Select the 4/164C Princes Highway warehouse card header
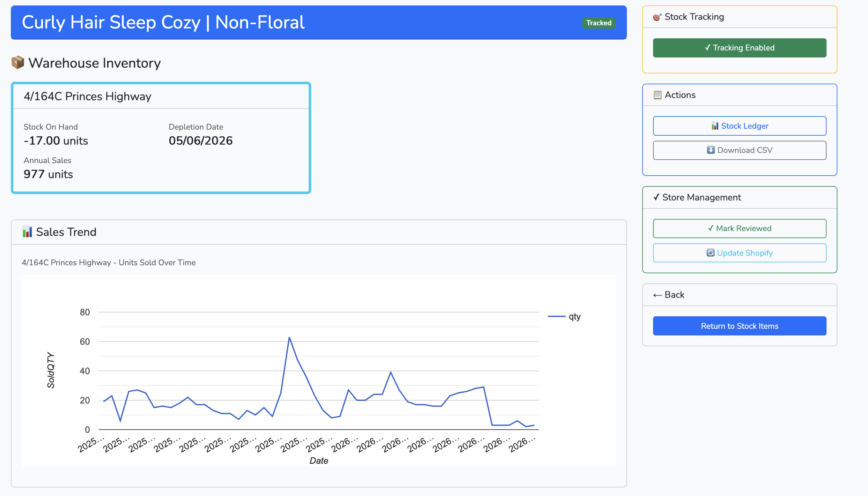The width and height of the screenshot is (868, 496). [161, 96]
